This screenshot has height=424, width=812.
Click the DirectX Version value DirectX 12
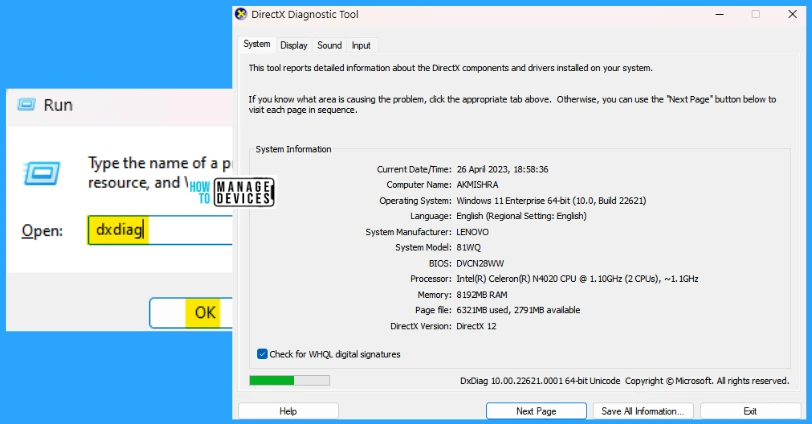[x=476, y=326]
